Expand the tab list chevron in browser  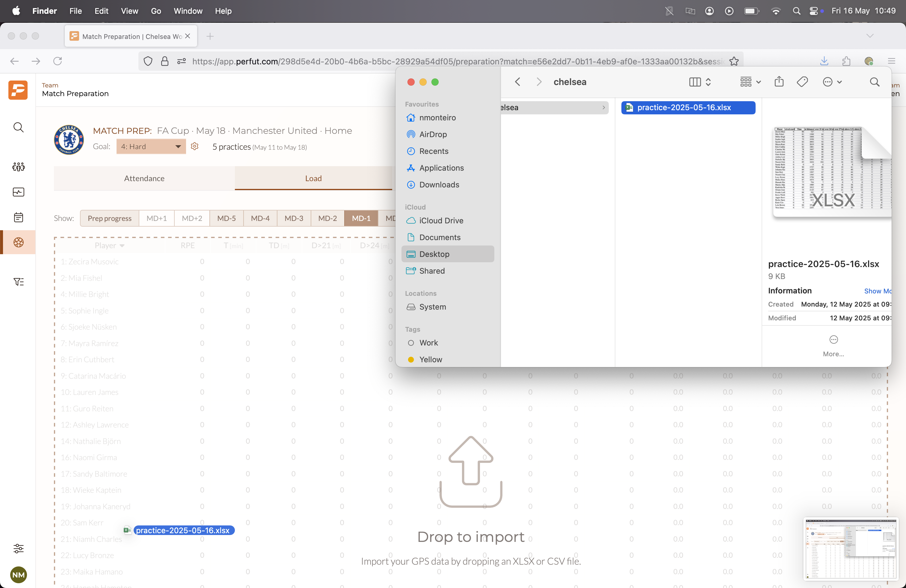(x=870, y=36)
